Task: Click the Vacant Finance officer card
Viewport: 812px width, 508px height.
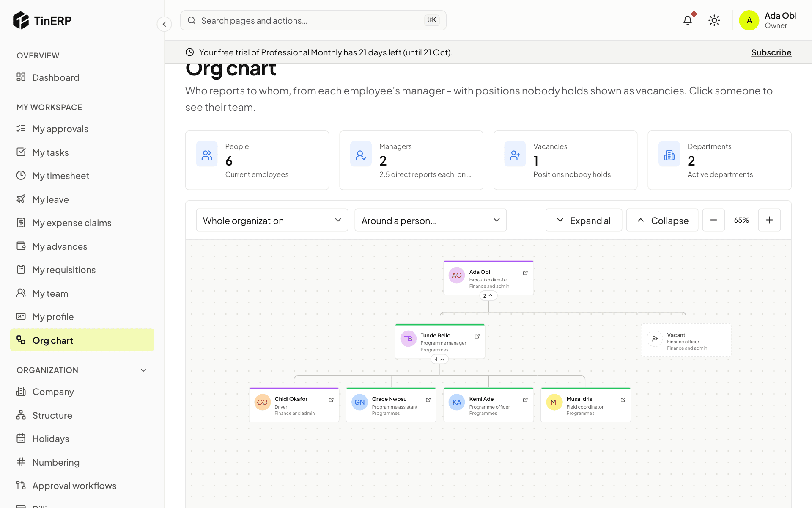Action: click(686, 340)
